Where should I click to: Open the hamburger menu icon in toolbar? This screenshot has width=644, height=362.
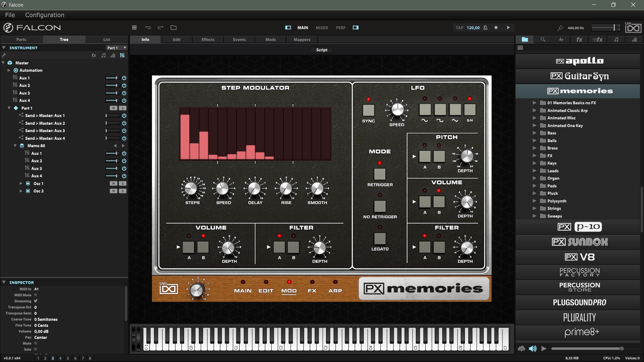point(134,27)
